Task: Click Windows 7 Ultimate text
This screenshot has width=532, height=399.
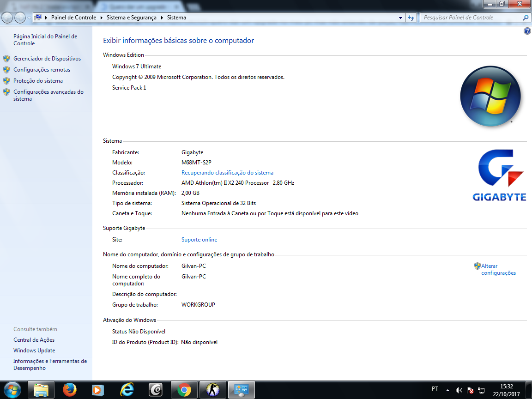Action: 137,66
